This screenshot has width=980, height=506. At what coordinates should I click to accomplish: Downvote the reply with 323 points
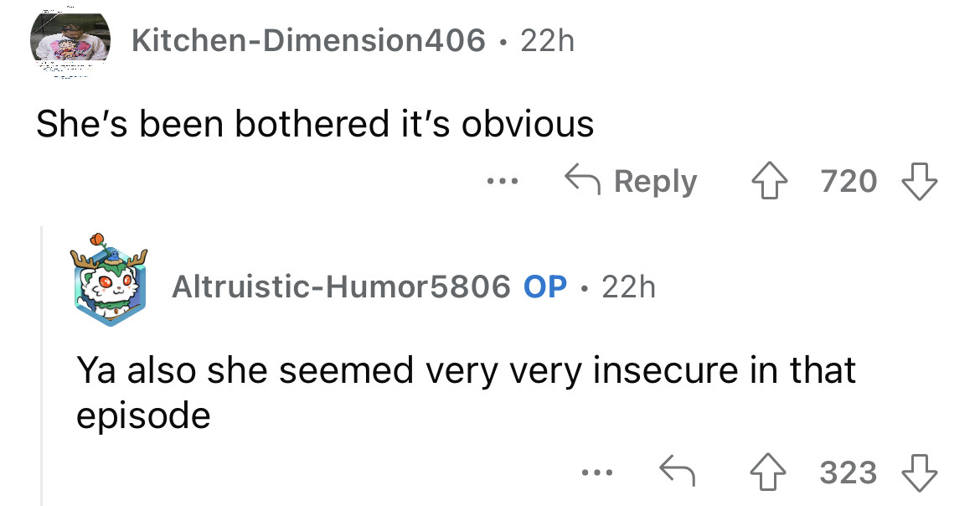[x=920, y=473]
